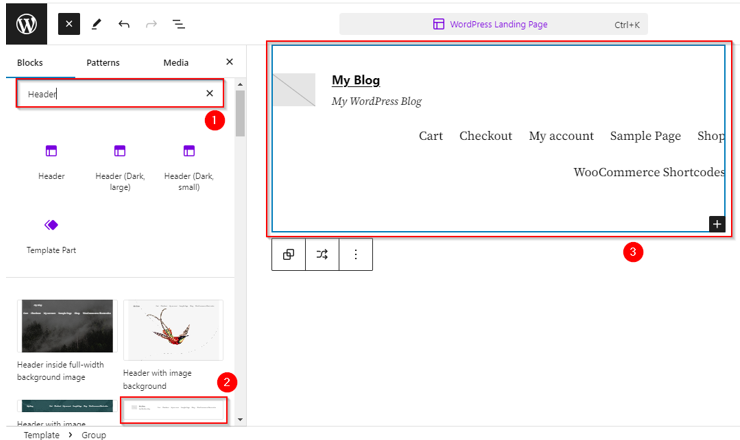Image resolution: width=740 pixels, height=440 pixels.
Task: Select the Tools pencil icon
Action: pos(96,24)
